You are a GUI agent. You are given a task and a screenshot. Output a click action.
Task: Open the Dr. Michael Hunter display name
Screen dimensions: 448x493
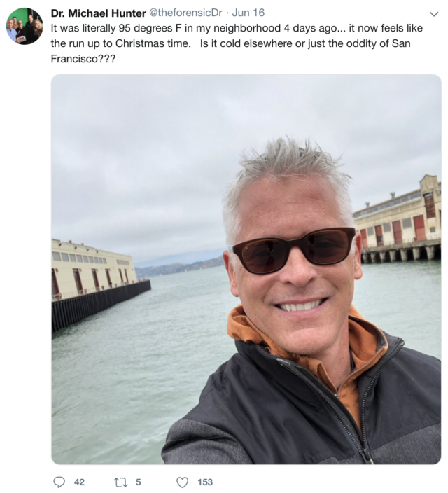(99, 13)
